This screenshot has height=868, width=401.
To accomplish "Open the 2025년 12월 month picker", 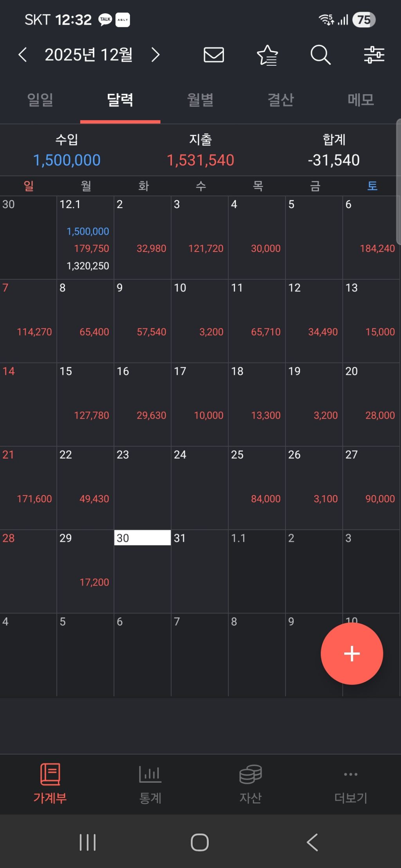I will click(x=89, y=55).
